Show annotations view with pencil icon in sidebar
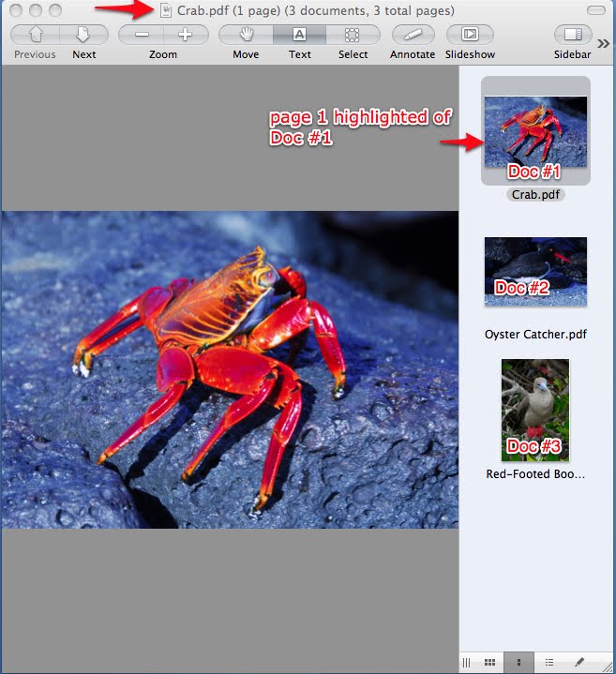 point(579,663)
